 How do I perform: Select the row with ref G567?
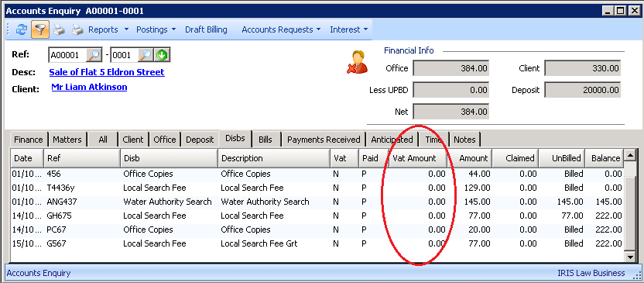pyautogui.click(x=317, y=244)
